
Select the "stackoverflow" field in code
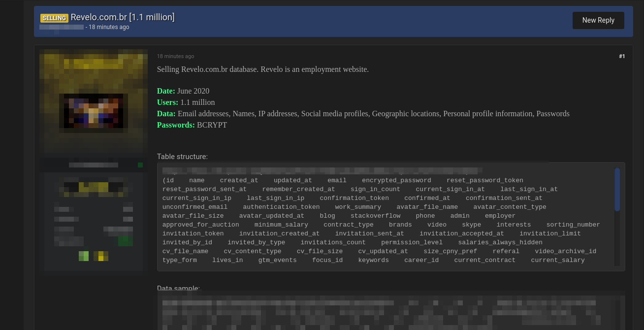click(x=376, y=216)
